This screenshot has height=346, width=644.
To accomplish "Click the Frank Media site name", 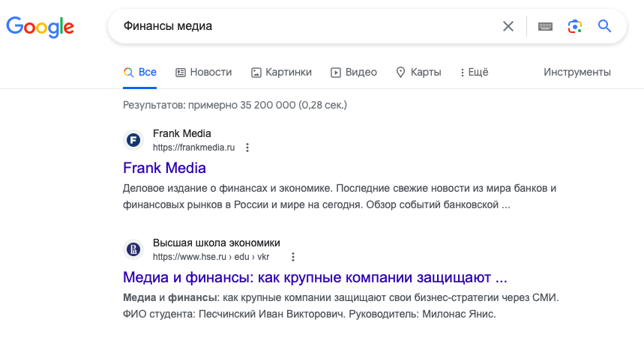I will 182,133.
